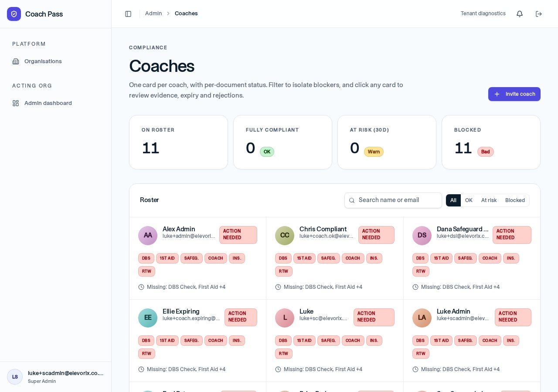Click clock icon on Dana Safeguard card
Viewport: 558px width, 392px height.
[x=415, y=287]
